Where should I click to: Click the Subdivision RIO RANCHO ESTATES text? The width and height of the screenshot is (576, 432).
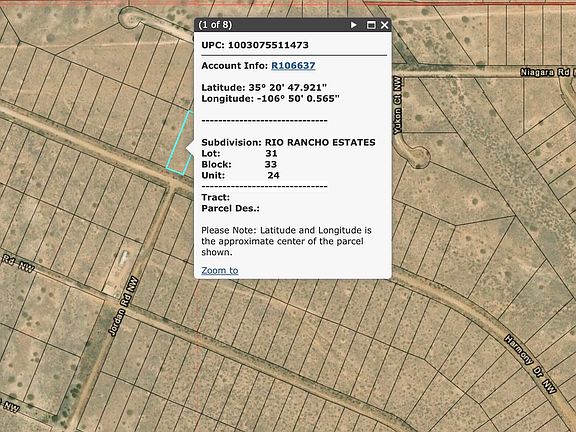pyautogui.click(x=288, y=143)
